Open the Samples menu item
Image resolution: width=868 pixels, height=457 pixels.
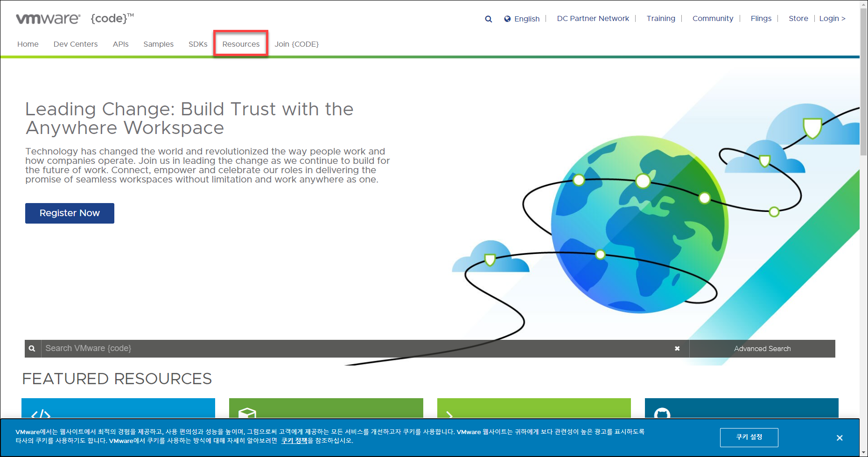click(x=158, y=44)
